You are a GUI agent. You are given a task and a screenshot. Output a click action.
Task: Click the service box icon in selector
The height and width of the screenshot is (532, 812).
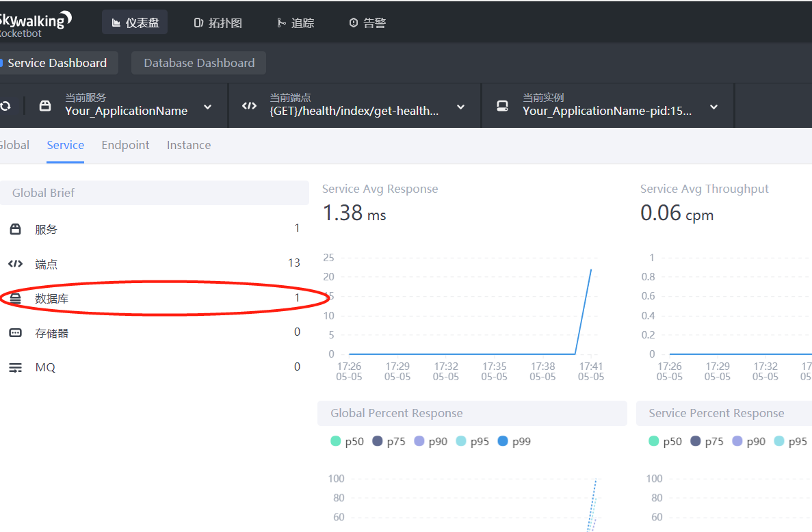[x=45, y=106]
